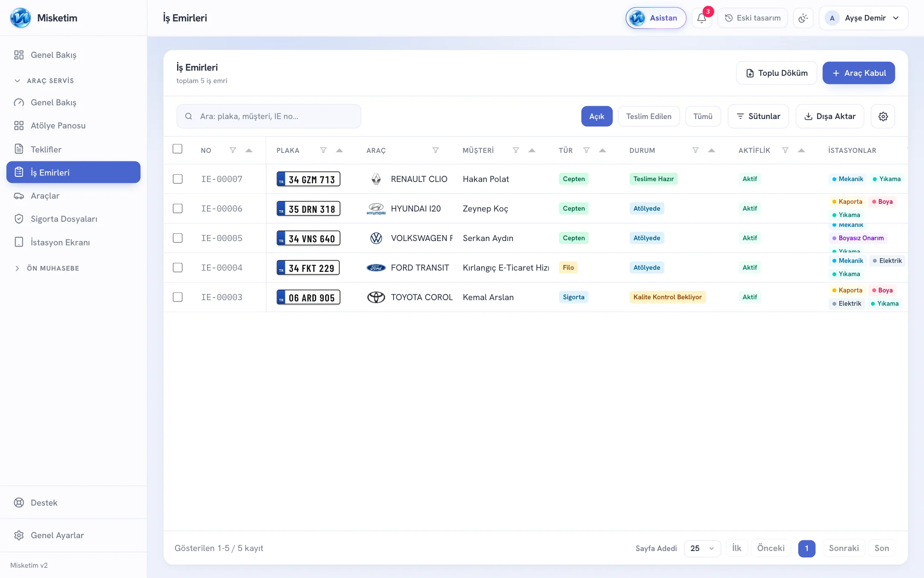Open Dışa Aktar export options
The height and width of the screenshot is (578, 924).
[x=829, y=116]
